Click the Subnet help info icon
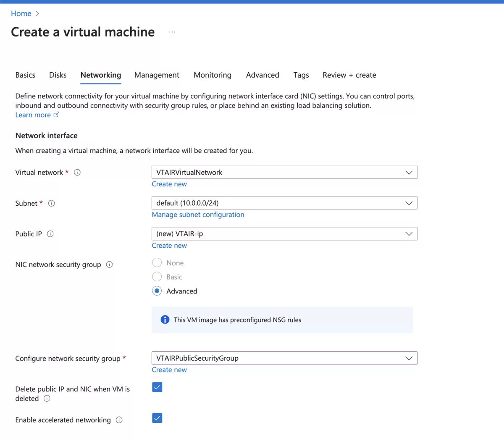 tap(51, 203)
